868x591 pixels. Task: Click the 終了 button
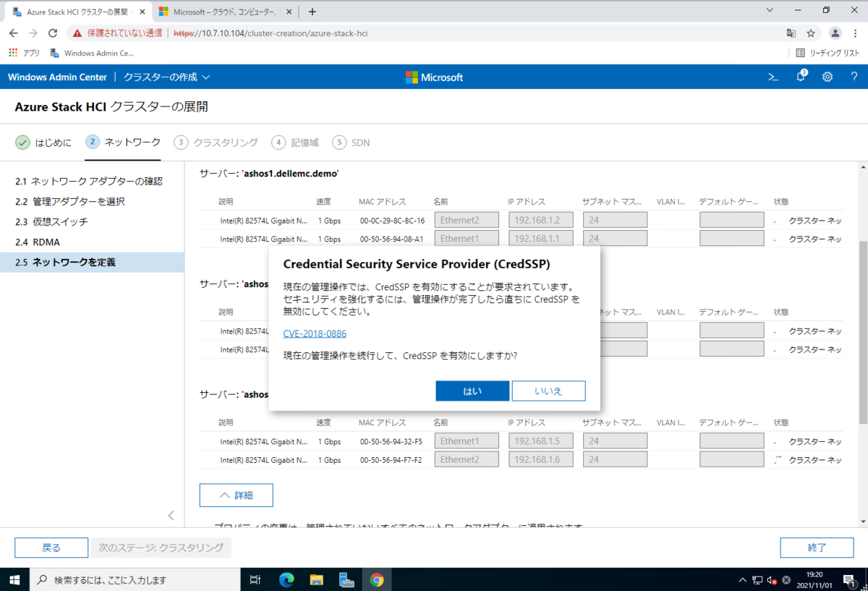[x=817, y=548]
